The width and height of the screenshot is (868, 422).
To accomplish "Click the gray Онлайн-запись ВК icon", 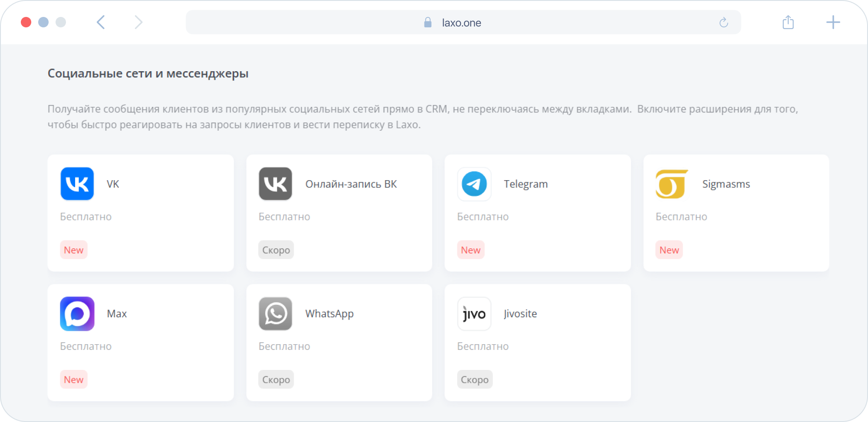I will 276,184.
